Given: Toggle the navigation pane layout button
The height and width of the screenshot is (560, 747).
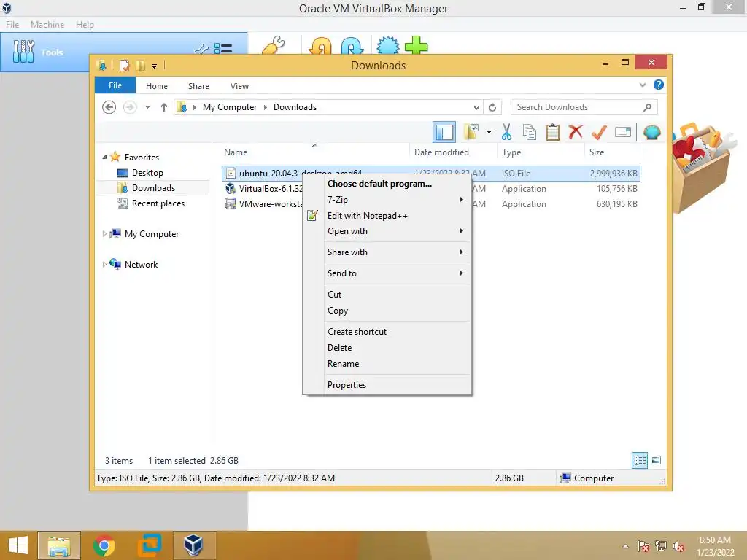Looking at the screenshot, I should pos(444,132).
